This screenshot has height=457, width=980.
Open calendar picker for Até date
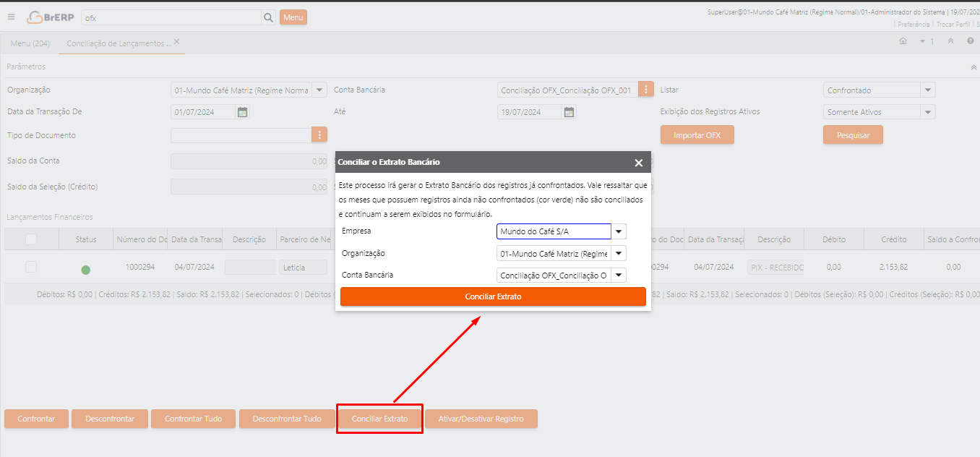tap(569, 112)
